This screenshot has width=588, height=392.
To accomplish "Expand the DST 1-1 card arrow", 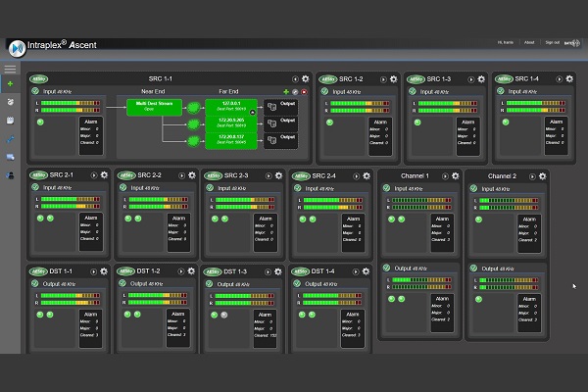I will (93, 271).
